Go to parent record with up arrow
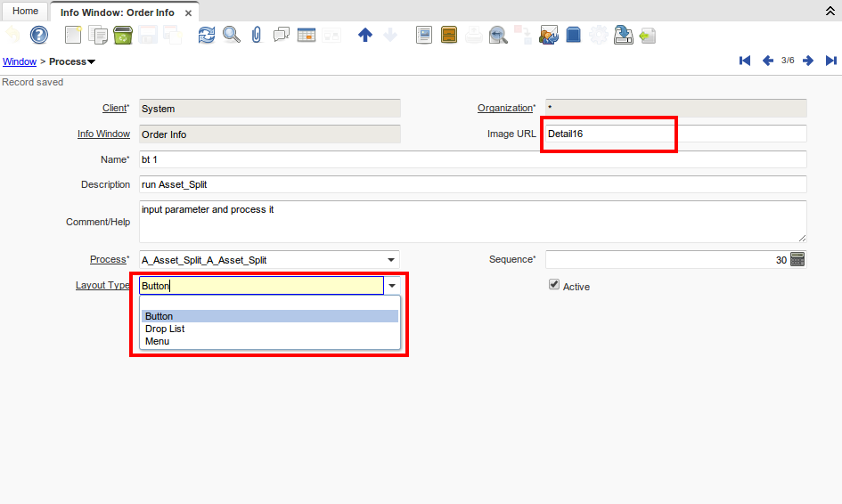The height and width of the screenshot is (504, 842). tap(364, 35)
